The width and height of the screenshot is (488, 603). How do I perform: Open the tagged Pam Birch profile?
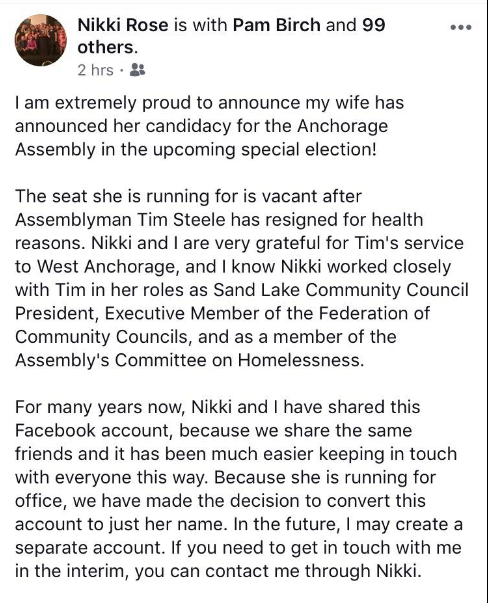point(276,25)
